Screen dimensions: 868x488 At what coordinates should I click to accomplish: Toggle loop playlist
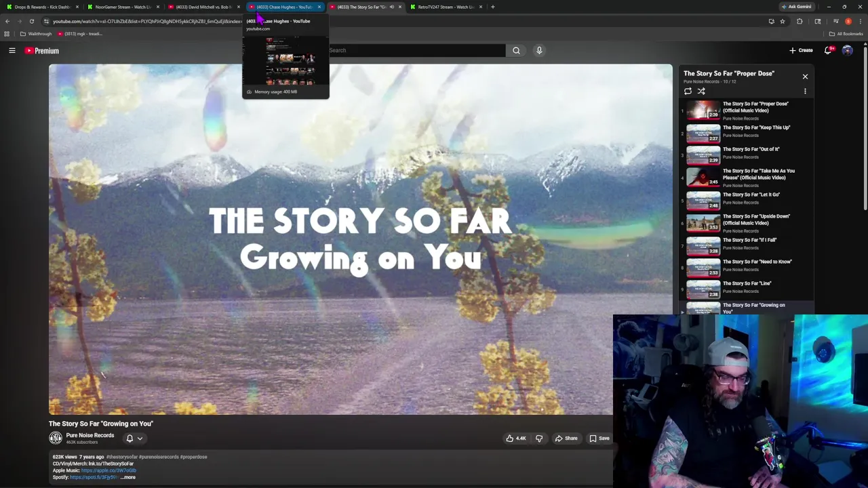(688, 91)
